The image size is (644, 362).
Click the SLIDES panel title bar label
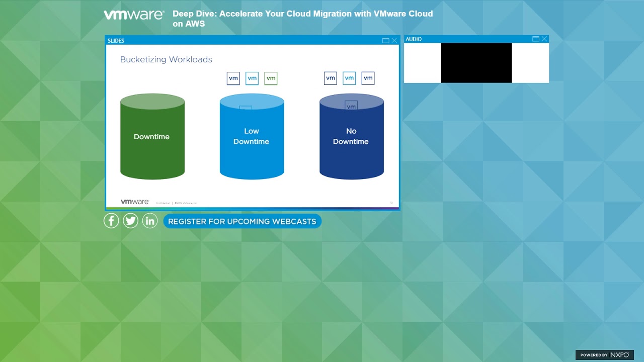tap(116, 41)
